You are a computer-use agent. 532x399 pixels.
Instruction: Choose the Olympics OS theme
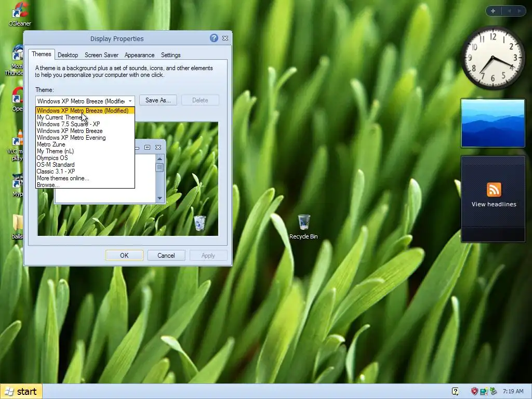click(85, 158)
